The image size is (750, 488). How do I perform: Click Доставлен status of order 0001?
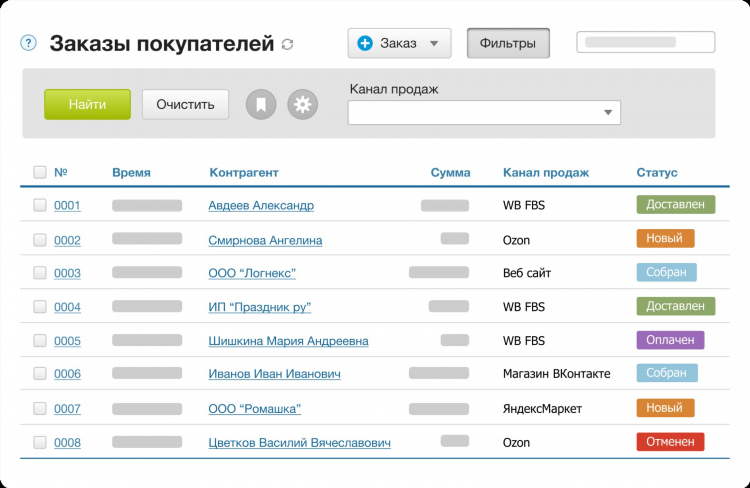tap(675, 204)
